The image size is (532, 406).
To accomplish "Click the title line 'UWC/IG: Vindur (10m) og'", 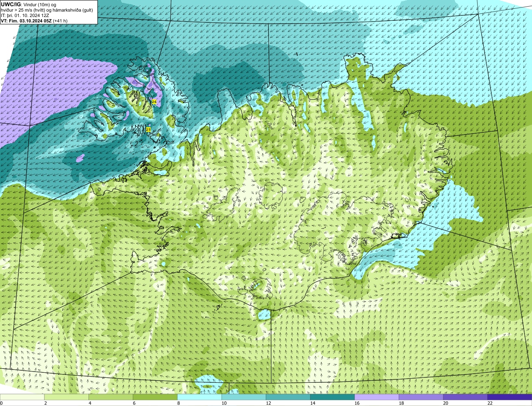I will coord(29,4).
